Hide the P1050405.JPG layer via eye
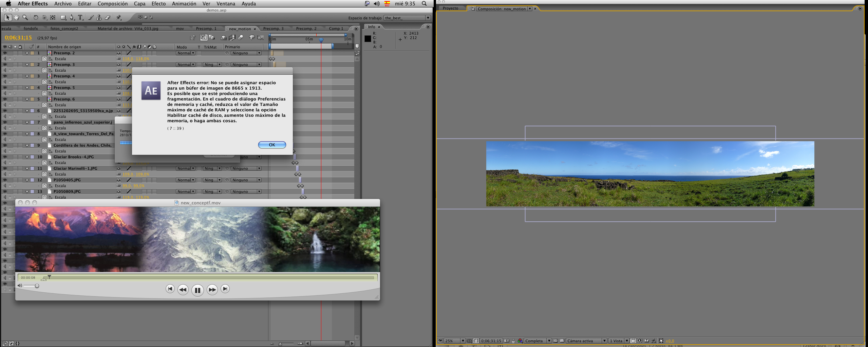Image resolution: width=868 pixels, height=347 pixels. click(5, 180)
